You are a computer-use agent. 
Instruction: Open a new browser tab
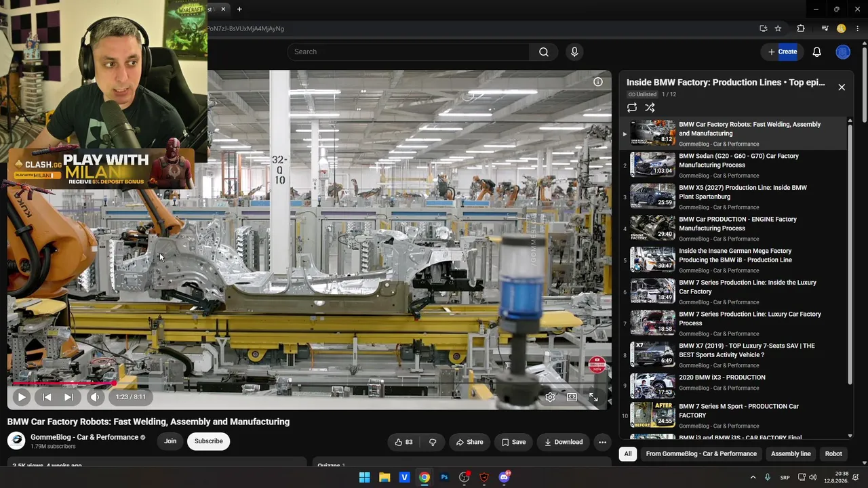[239, 9]
